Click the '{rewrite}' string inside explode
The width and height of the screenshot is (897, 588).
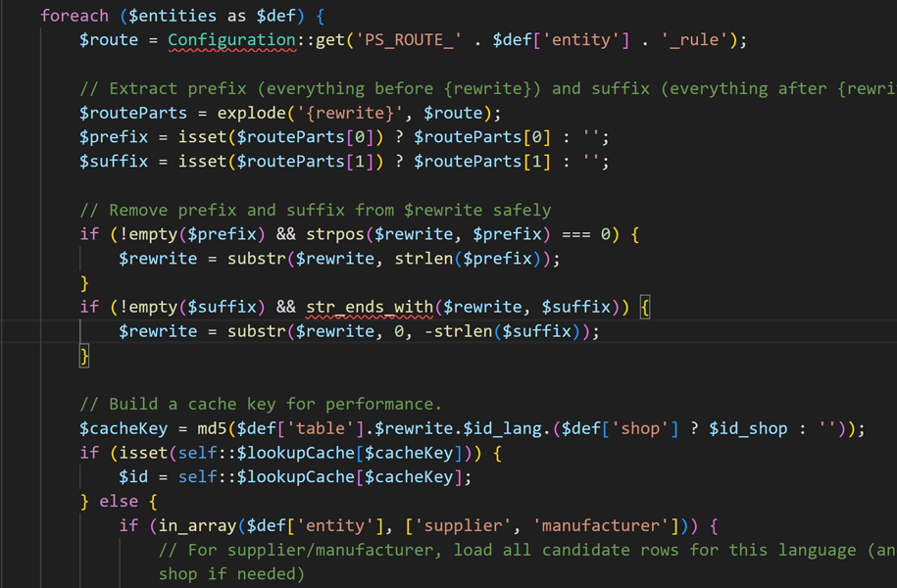tap(350, 113)
